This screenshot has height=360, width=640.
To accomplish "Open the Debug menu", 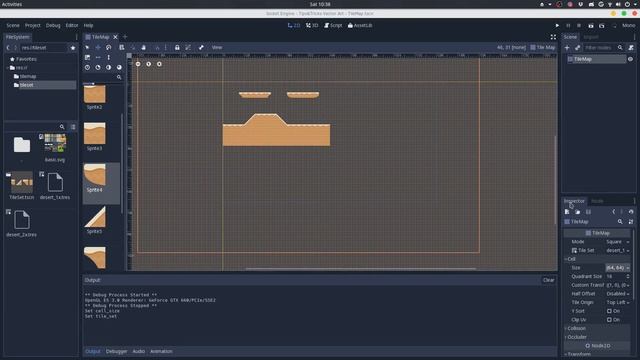I will [x=53, y=25].
